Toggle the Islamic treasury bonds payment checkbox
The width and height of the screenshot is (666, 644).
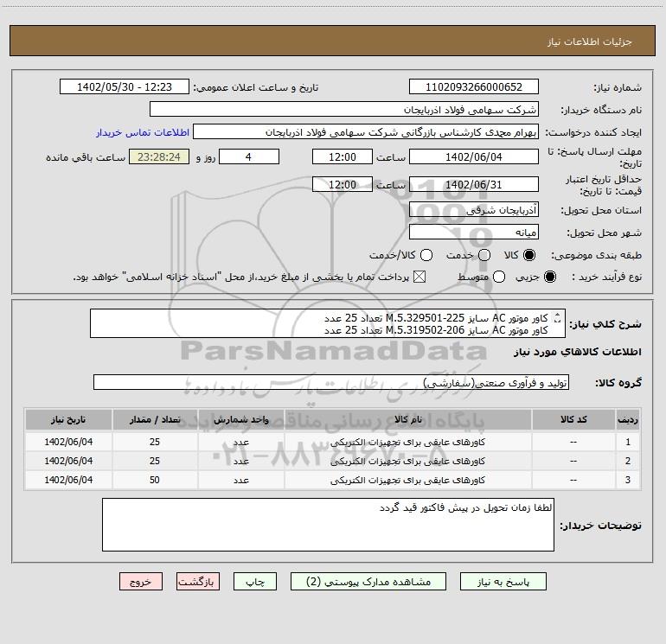pos(419,277)
